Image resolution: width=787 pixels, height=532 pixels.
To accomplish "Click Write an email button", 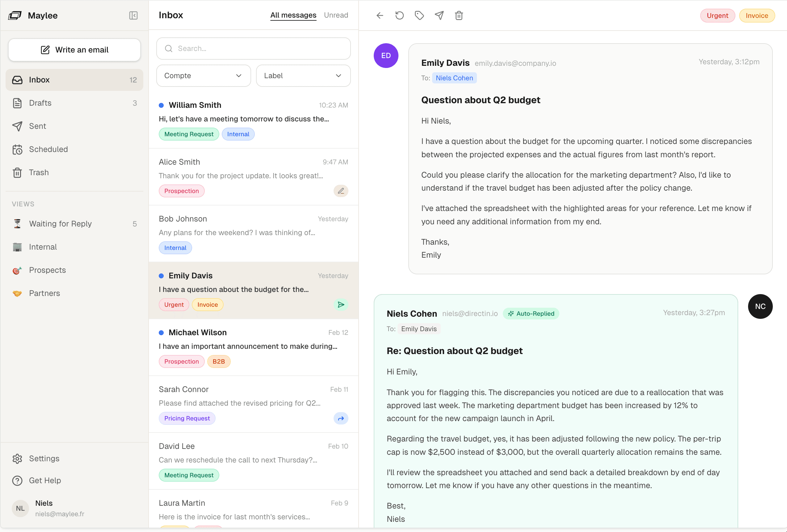I will (x=74, y=50).
